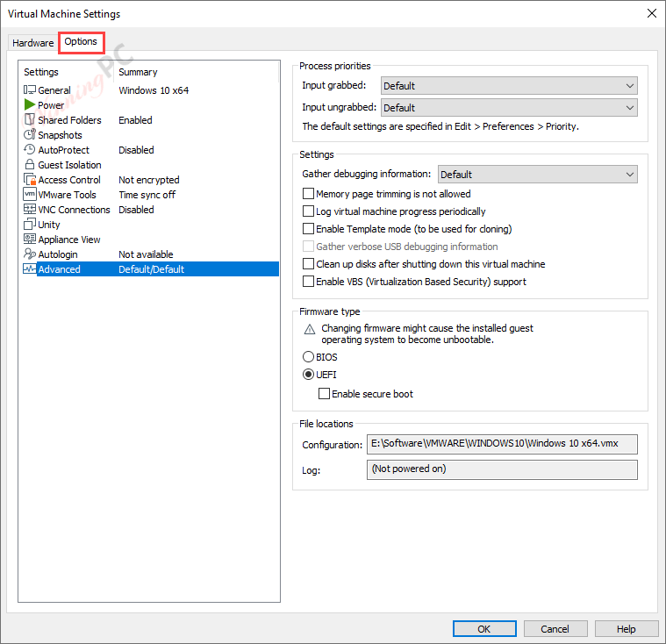Screen dimensions: 666x644
Task: Select the Access Control label
Action: (69, 180)
